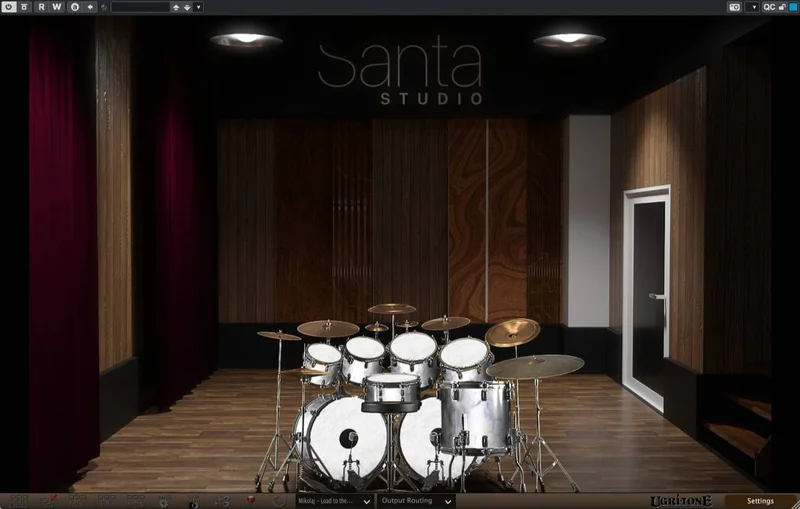Load next preset with down arrow

coord(187,7)
